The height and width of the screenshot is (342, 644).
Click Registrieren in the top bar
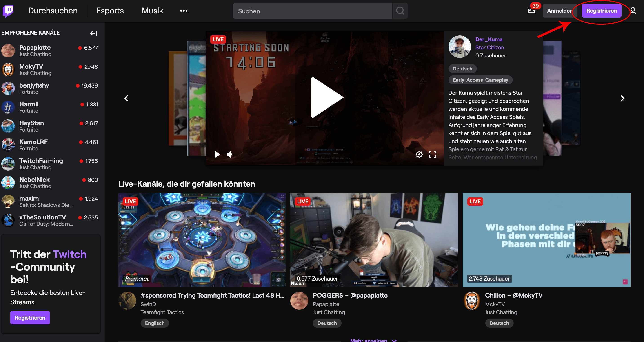(601, 11)
